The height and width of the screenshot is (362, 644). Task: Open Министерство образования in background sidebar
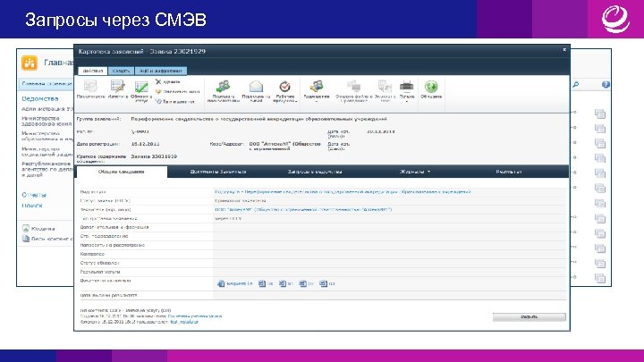tap(47, 136)
